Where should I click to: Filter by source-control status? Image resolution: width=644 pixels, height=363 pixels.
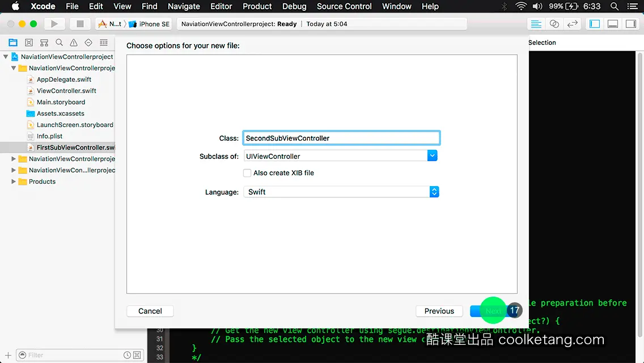coord(137,355)
